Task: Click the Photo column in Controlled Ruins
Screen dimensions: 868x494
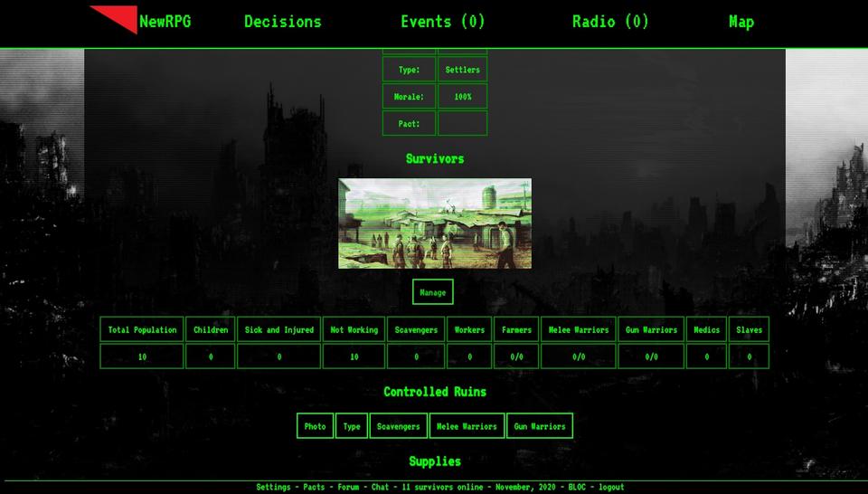Action: (x=315, y=426)
